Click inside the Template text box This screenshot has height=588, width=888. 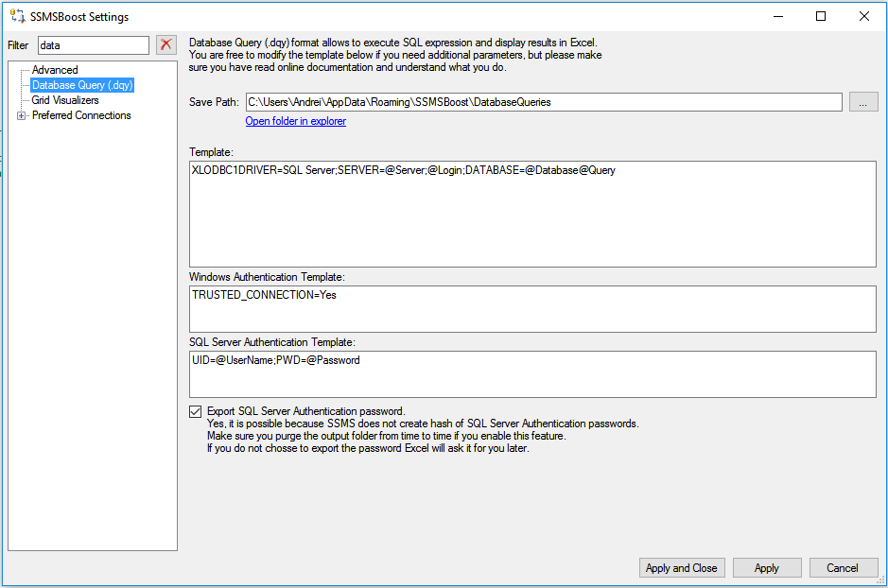click(532, 214)
